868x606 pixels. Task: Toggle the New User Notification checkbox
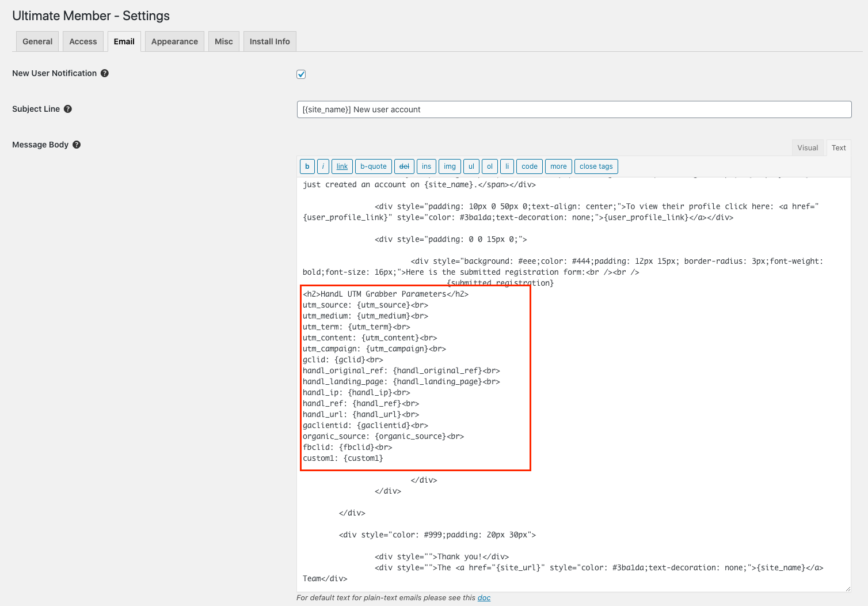coord(301,74)
